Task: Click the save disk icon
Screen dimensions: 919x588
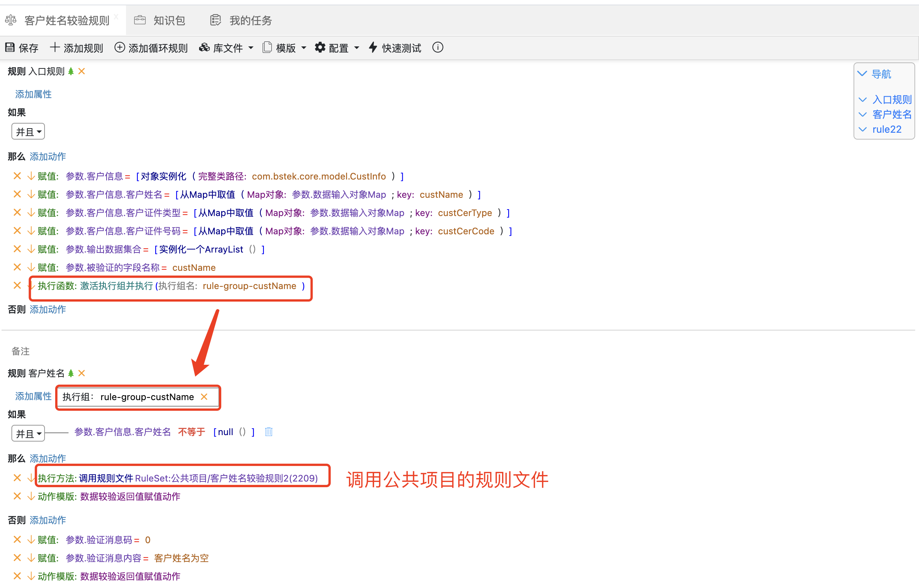Action: point(10,47)
